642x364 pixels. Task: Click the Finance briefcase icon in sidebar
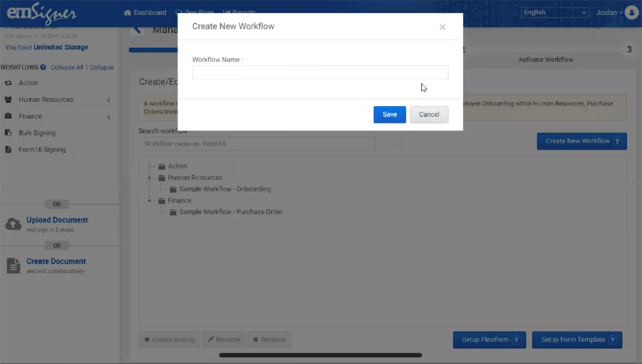[x=8, y=116]
